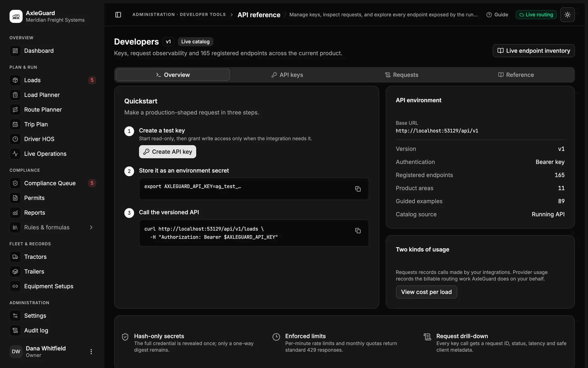Switch to the API keys tab
Viewport: 588px width, 368px height.
pos(287,75)
